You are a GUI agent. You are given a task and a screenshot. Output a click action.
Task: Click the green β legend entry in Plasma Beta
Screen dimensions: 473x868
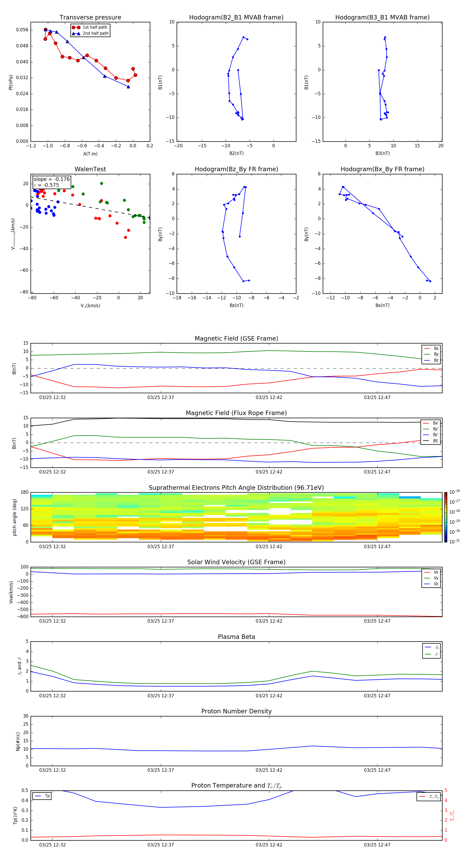pyautogui.click(x=432, y=654)
